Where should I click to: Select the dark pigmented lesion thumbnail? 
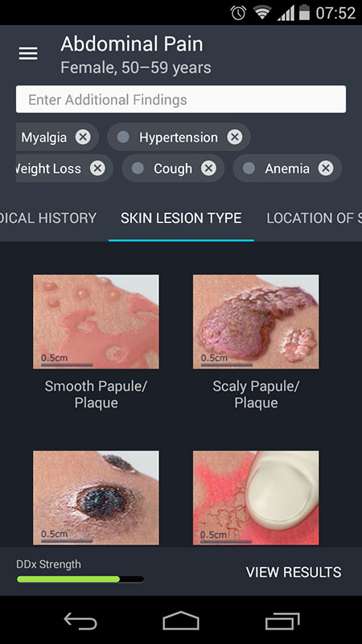tap(96, 497)
